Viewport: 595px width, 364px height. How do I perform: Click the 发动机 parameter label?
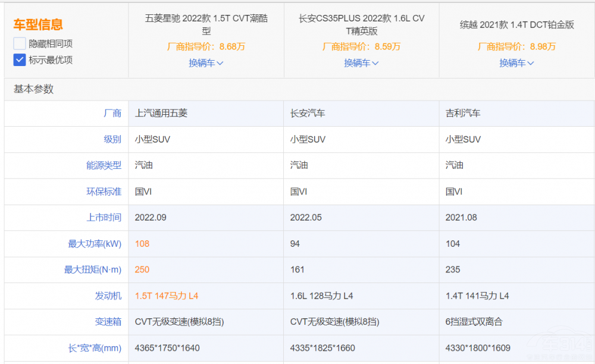[x=108, y=296]
